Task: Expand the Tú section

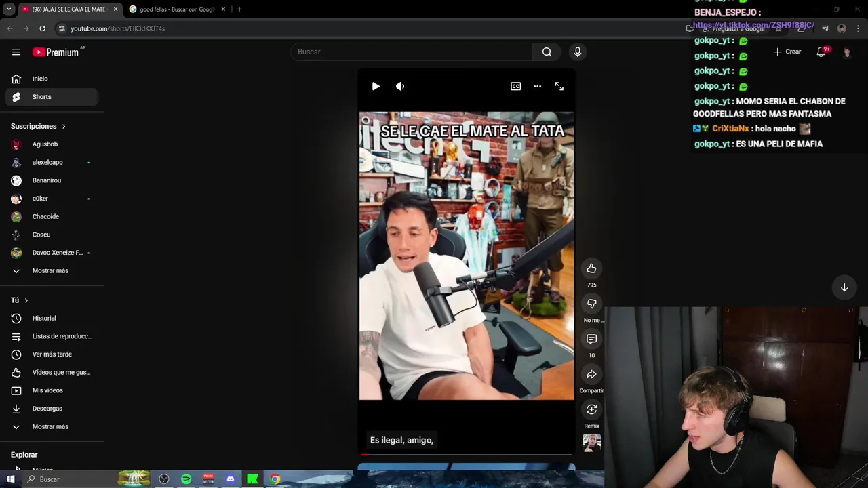Action: pyautogui.click(x=20, y=300)
